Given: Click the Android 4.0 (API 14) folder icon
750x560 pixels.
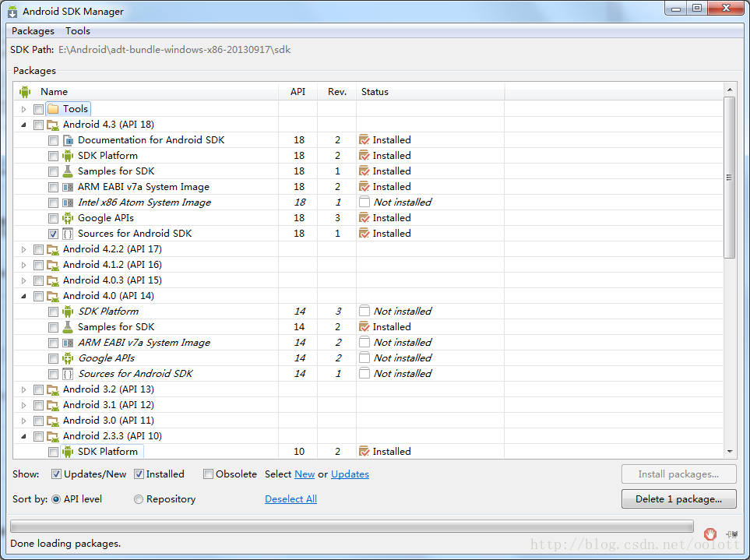Looking at the screenshot, I should 53,296.
